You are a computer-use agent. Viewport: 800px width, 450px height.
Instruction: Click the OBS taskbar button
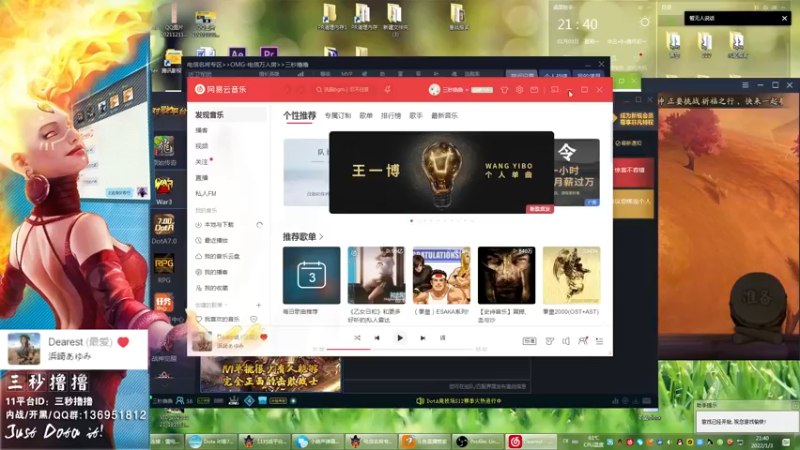477,442
